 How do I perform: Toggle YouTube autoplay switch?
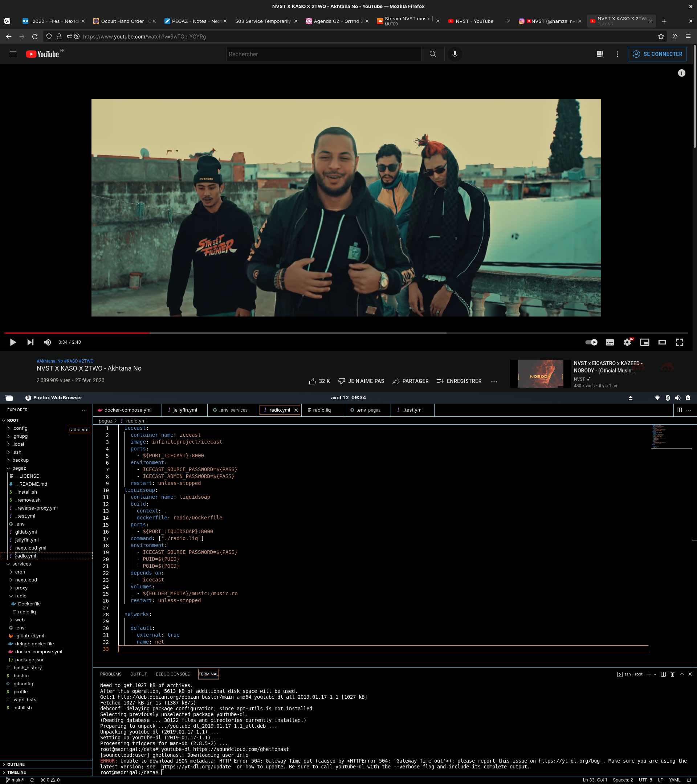591,342
